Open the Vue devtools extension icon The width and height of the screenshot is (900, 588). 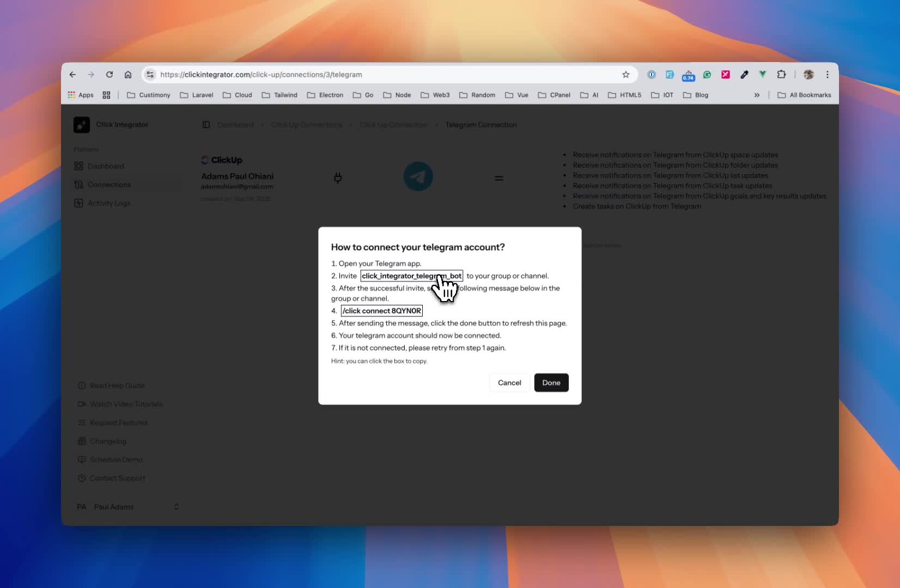pyautogui.click(x=763, y=75)
